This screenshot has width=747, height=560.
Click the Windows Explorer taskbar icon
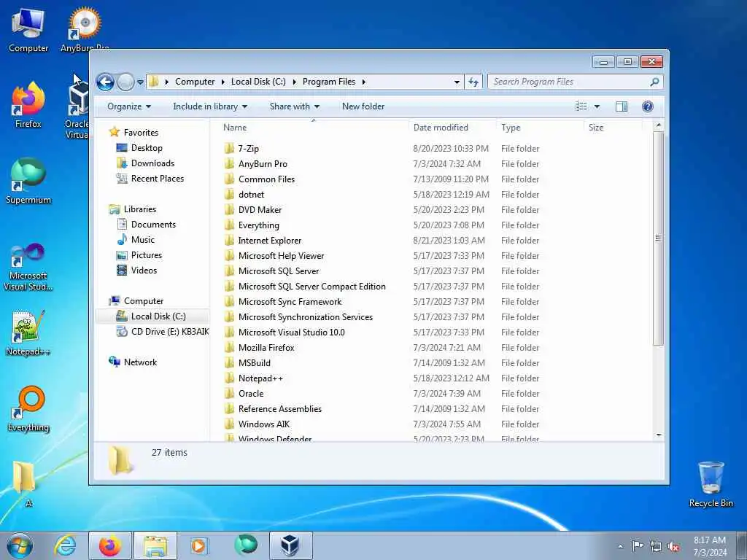pyautogui.click(x=155, y=545)
